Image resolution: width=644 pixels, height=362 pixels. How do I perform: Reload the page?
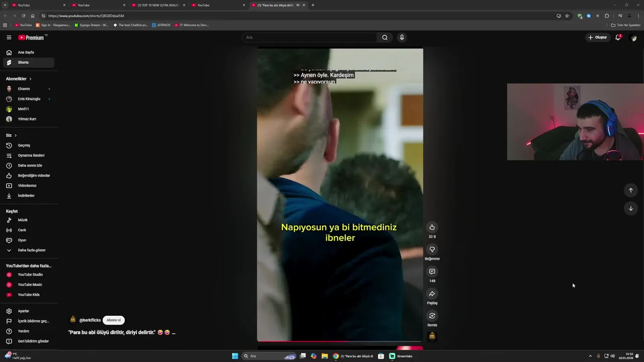(x=23, y=16)
